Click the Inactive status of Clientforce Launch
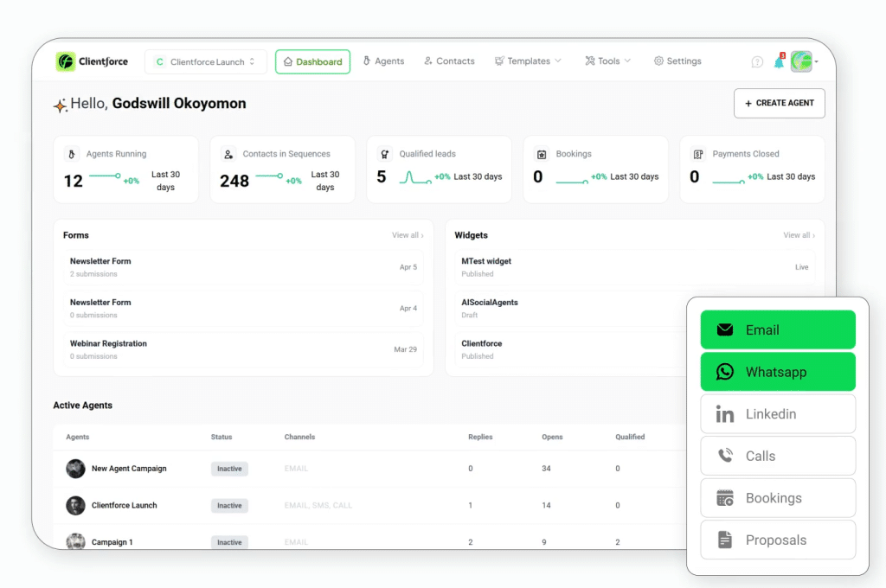The image size is (886, 588). click(229, 506)
